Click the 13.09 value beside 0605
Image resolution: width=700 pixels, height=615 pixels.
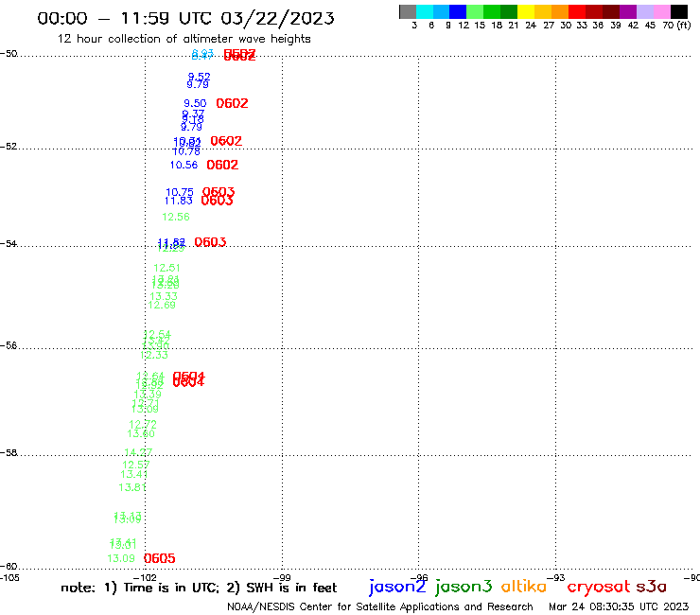pos(120,559)
